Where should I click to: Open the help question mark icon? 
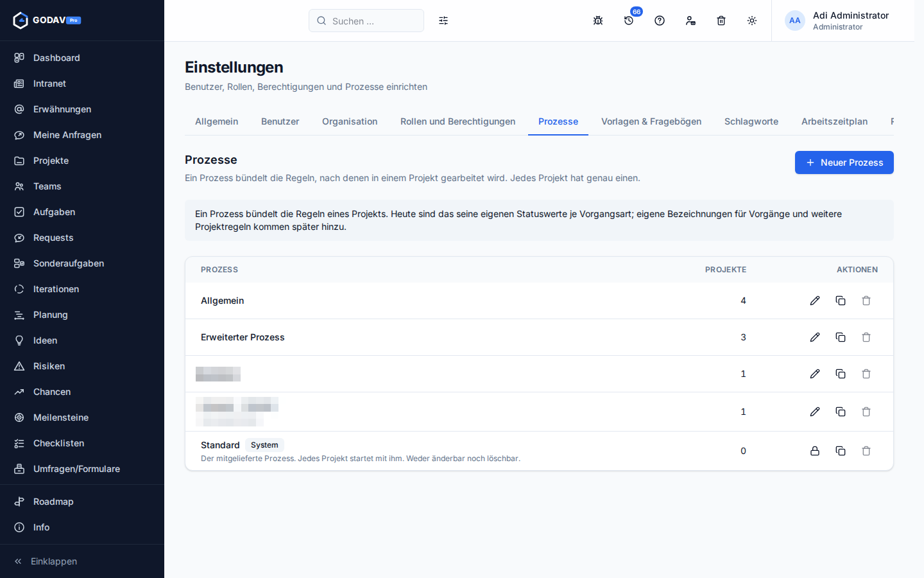point(660,21)
